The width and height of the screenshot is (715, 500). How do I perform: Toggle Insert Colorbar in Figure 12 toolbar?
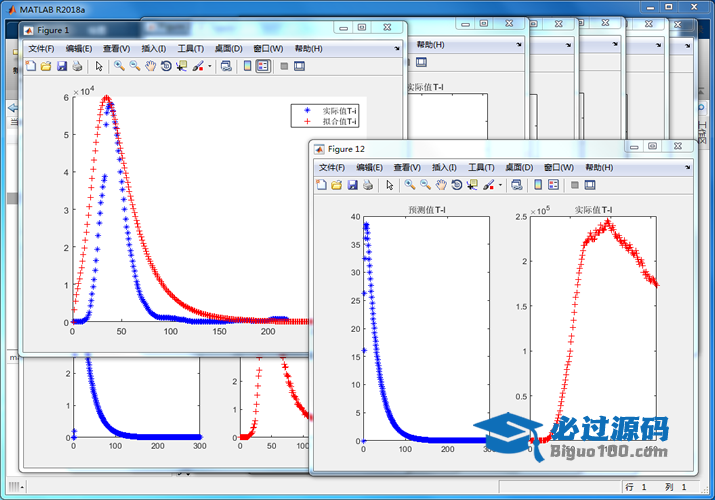(538, 185)
